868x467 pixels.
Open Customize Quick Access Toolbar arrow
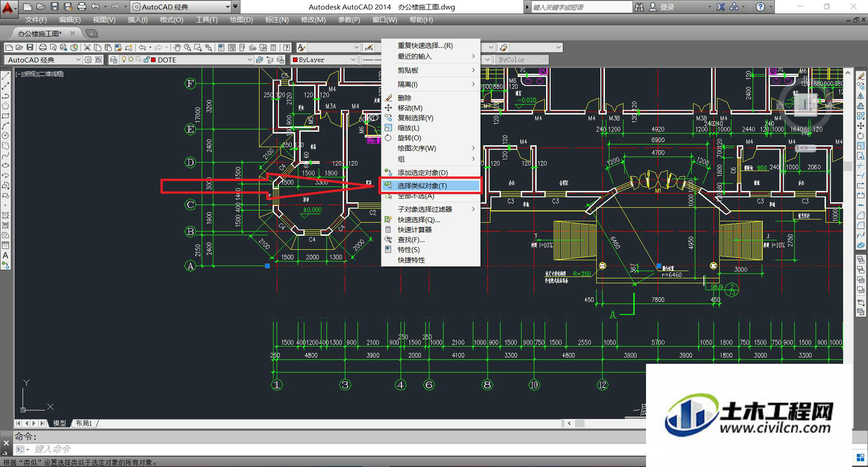(235, 7)
